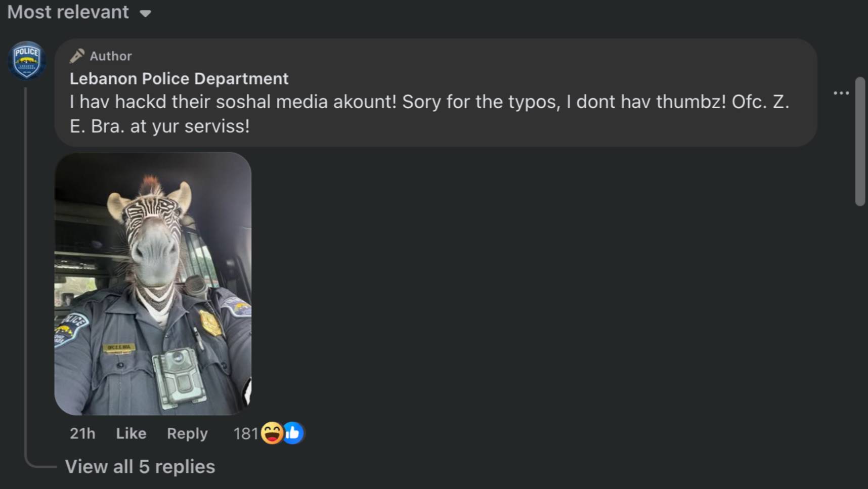Click the zebra's face in the photo

(154, 243)
